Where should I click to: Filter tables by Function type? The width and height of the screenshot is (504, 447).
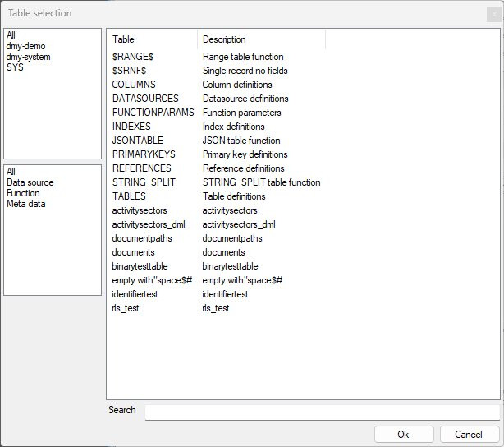(23, 193)
